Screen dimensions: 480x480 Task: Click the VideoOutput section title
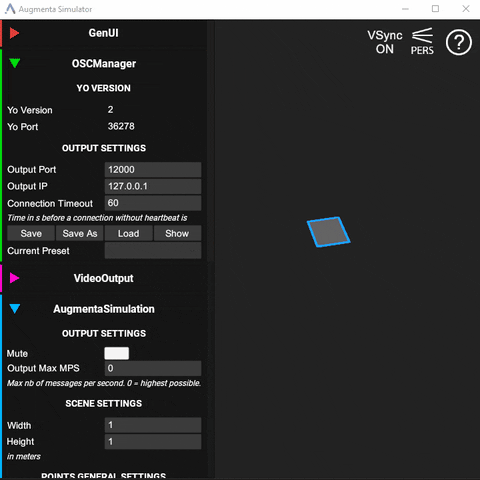click(103, 278)
